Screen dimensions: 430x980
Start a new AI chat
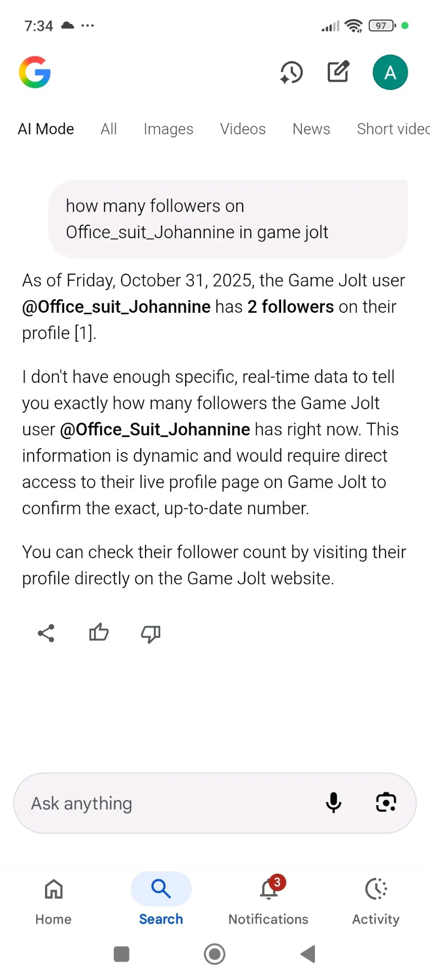[338, 72]
